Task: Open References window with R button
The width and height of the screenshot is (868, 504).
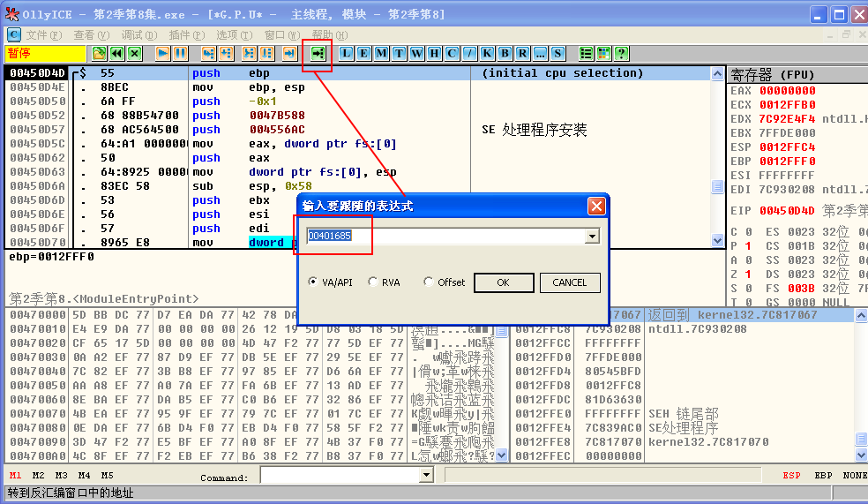Action: pos(522,54)
